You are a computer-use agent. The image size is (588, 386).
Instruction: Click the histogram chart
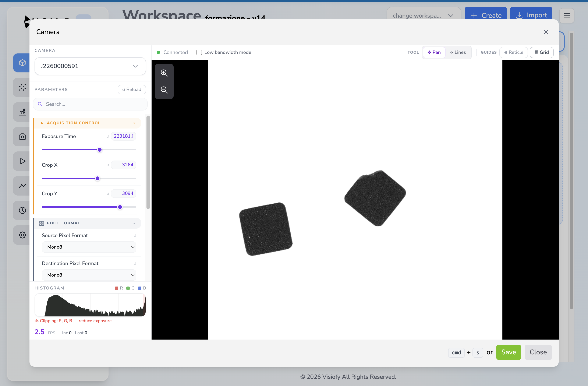click(90, 305)
